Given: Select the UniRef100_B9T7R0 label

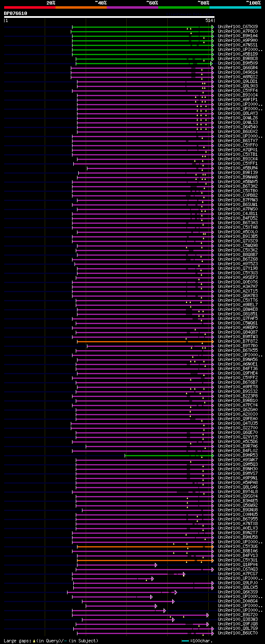Looking at the screenshot, I should 238,346.
